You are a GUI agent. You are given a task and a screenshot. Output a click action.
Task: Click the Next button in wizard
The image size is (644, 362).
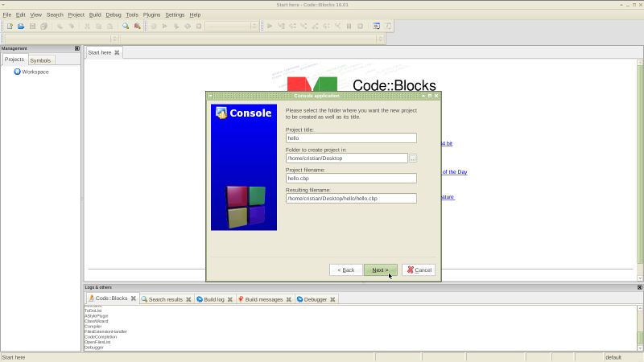[380, 269]
